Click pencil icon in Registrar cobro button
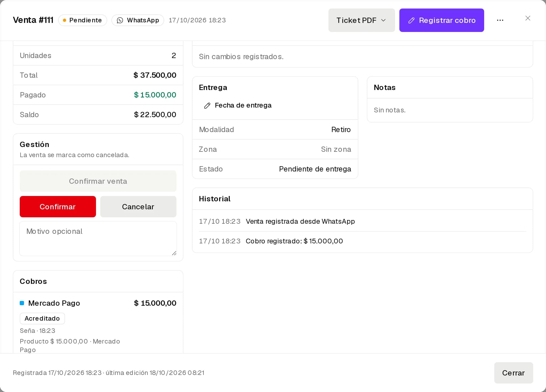Image resolution: width=546 pixels, height=392 pixels. pyautogui.click(x=411, y=20)
